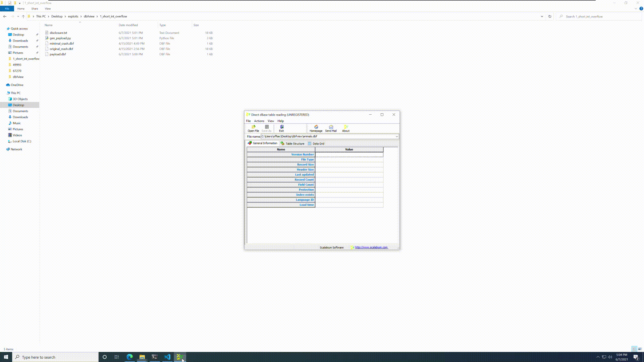The height and width of the screenshot is (362, 644).
Task: Launch Microsoft Edge from the taskbar
Action: (129, 357)
